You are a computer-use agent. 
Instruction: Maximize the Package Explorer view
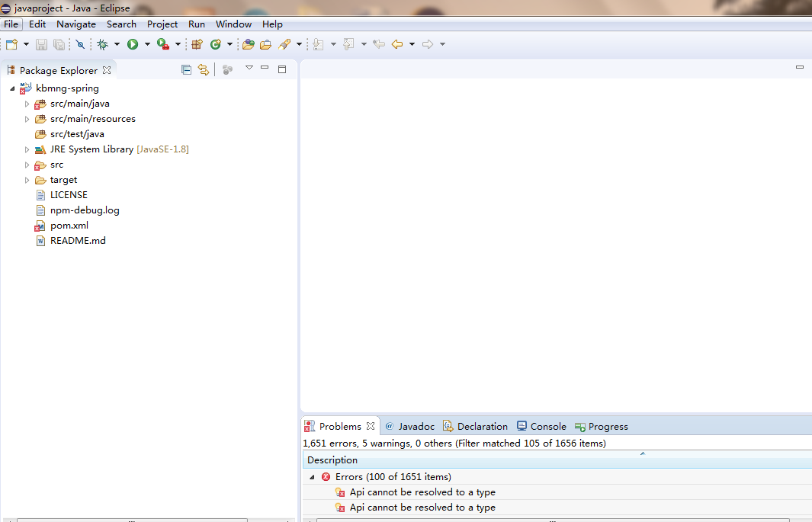(282, 69)
